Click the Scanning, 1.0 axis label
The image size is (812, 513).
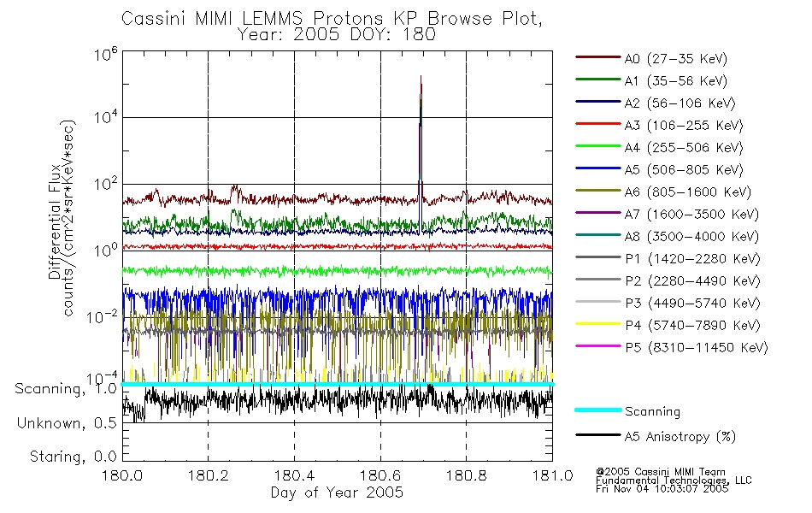pyautogui.click(x=66, y=389)
